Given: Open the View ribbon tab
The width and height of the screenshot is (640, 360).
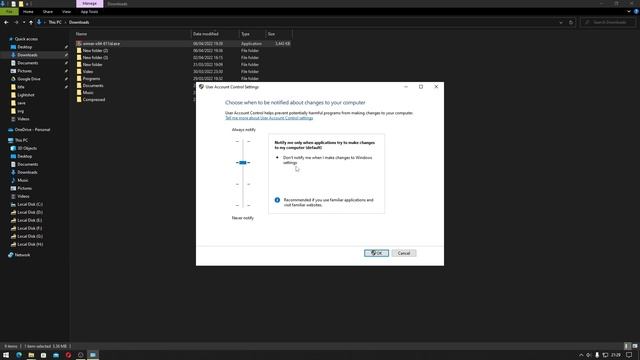Looking at the screenshot, I should click(66, 12).
